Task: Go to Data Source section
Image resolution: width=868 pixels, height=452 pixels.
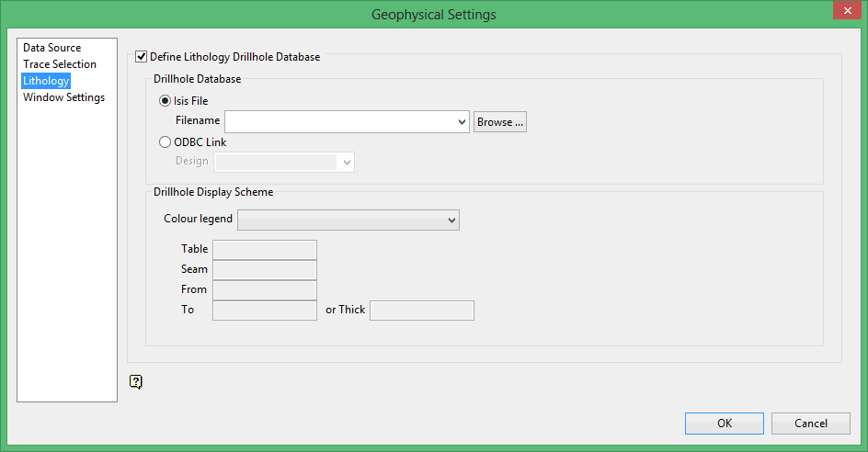Action: coord(52,48)
